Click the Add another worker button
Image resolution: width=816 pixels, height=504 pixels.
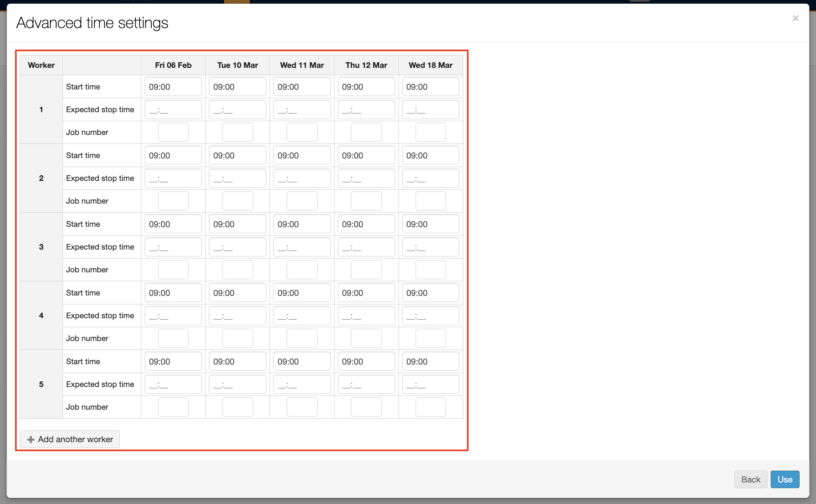pyautogui.click(x=69, y=439)
